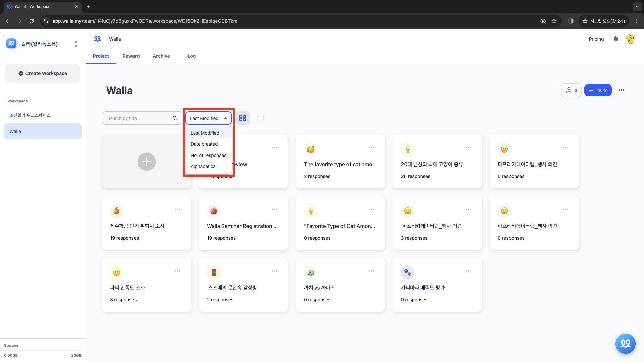Open the Pricing link
The width and height of the screenshot is (644, 362).
(x=596, y=39)
